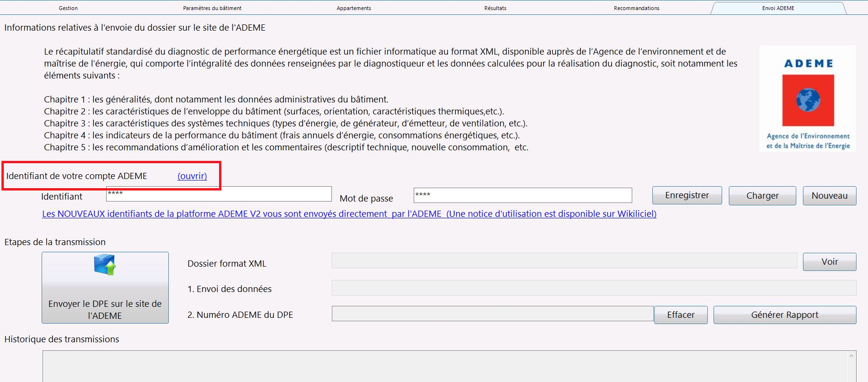This screenshot has width=868, height=382.
Task: Click the (ouvrir) link for ADEME account
Action: click(x=192, y=176)
